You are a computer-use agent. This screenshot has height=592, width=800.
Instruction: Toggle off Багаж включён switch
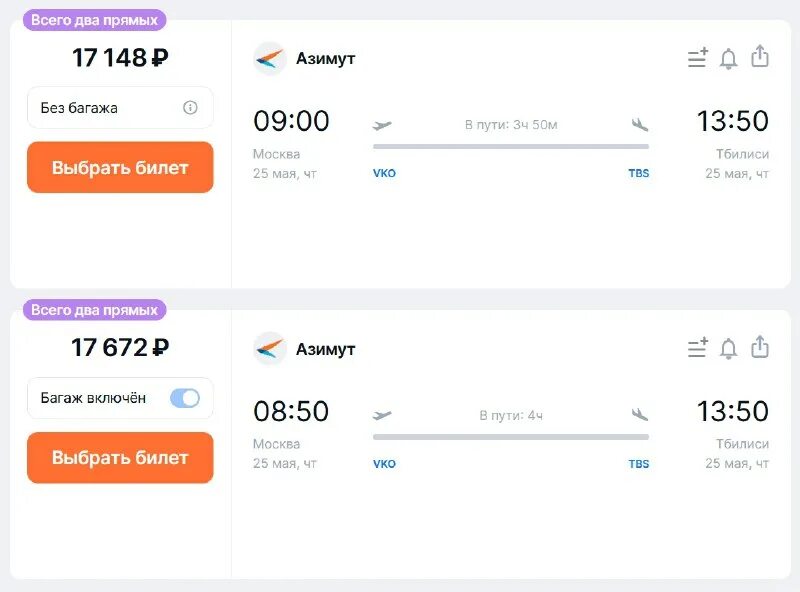click(185, 398)
